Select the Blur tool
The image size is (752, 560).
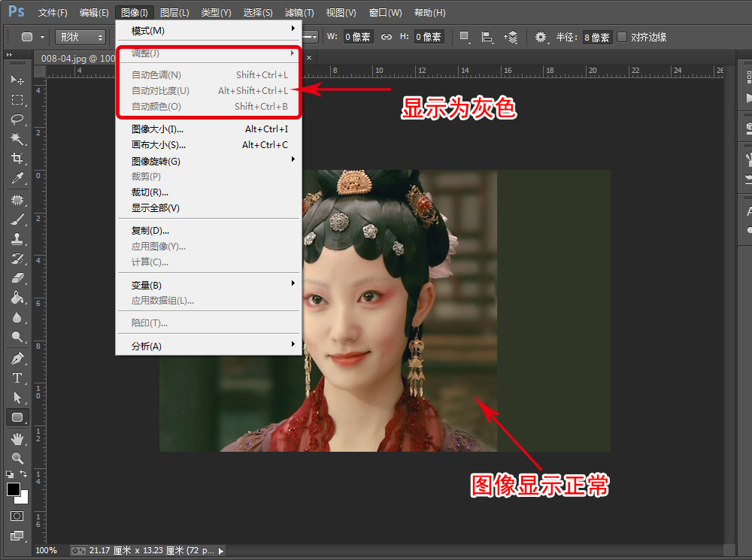(x=17, y=317)
